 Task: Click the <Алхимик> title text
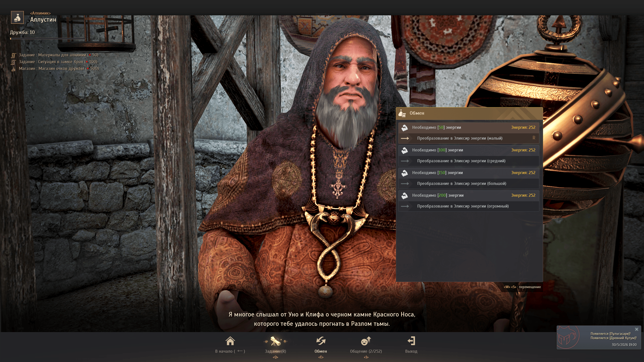click(41, 13)
